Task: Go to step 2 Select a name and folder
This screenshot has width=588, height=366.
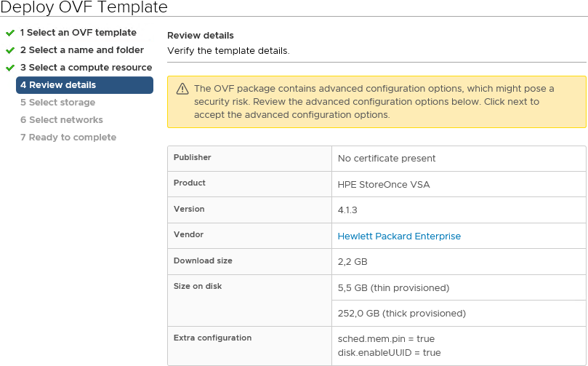Action: (x=81, y=50)
